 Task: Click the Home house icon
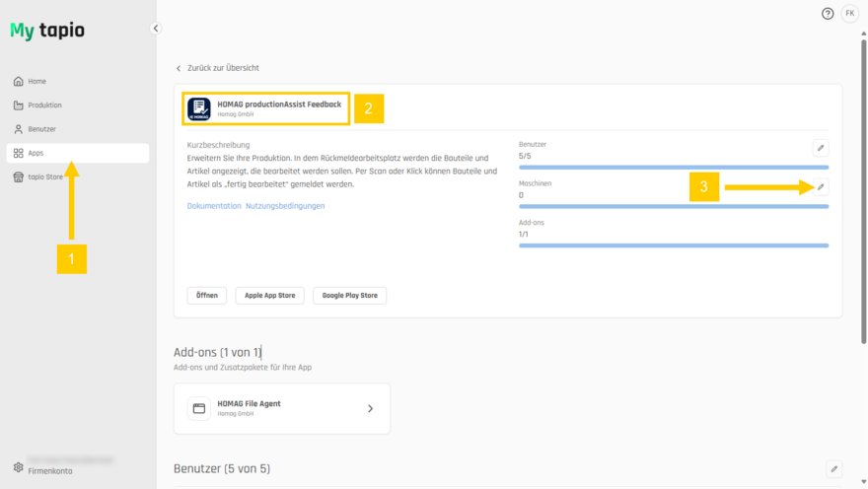coord(19,81)
